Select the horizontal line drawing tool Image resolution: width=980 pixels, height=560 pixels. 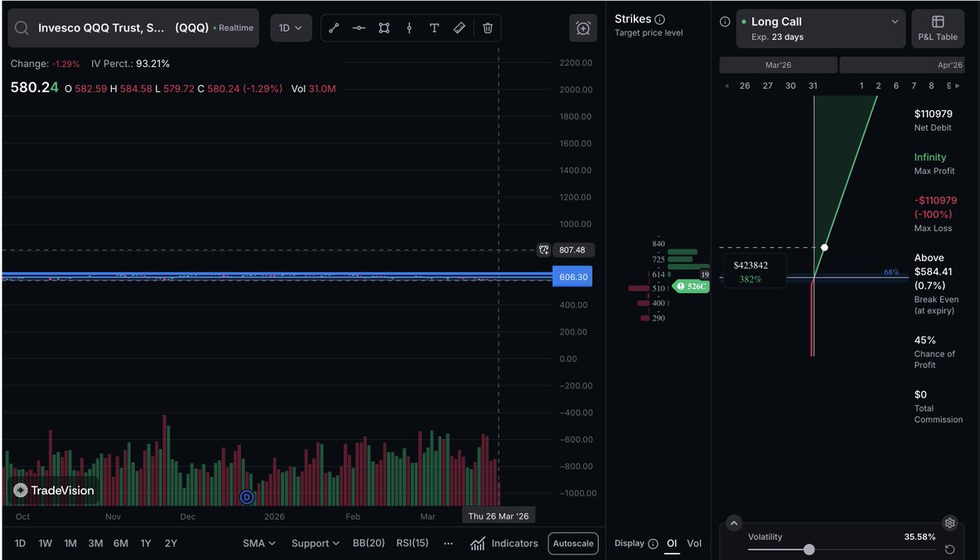point(359,28)
